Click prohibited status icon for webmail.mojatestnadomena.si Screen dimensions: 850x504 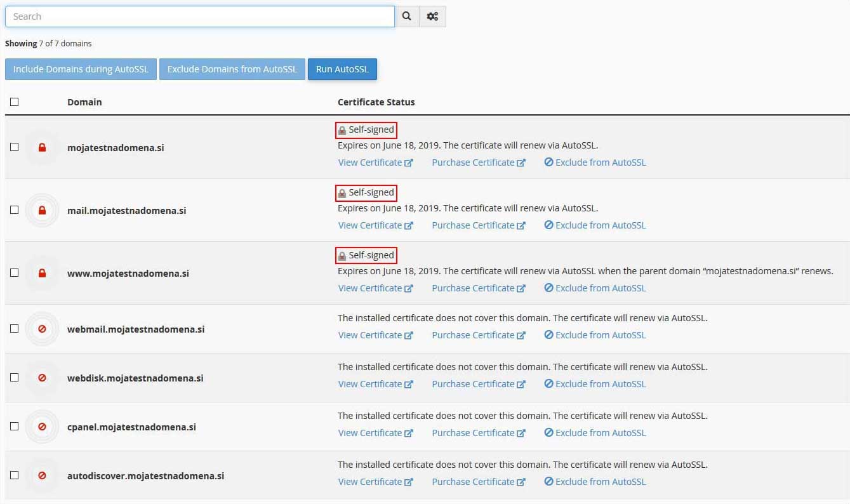42,329
